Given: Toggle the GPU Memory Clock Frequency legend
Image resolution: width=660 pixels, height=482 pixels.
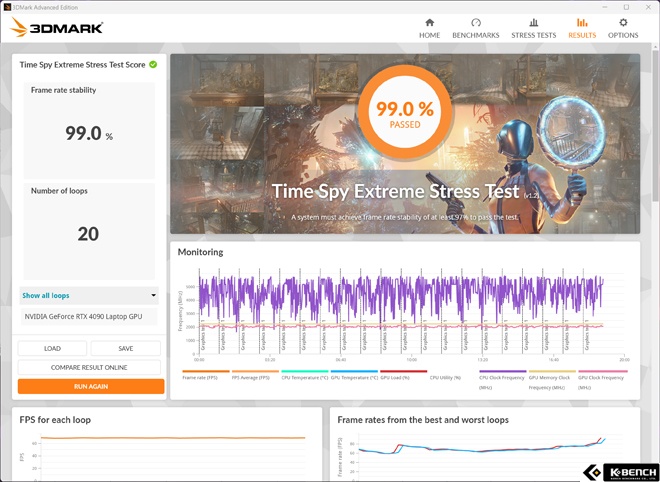Looking at the screenshot, I should pyautogui.click(x=552, y=380).
